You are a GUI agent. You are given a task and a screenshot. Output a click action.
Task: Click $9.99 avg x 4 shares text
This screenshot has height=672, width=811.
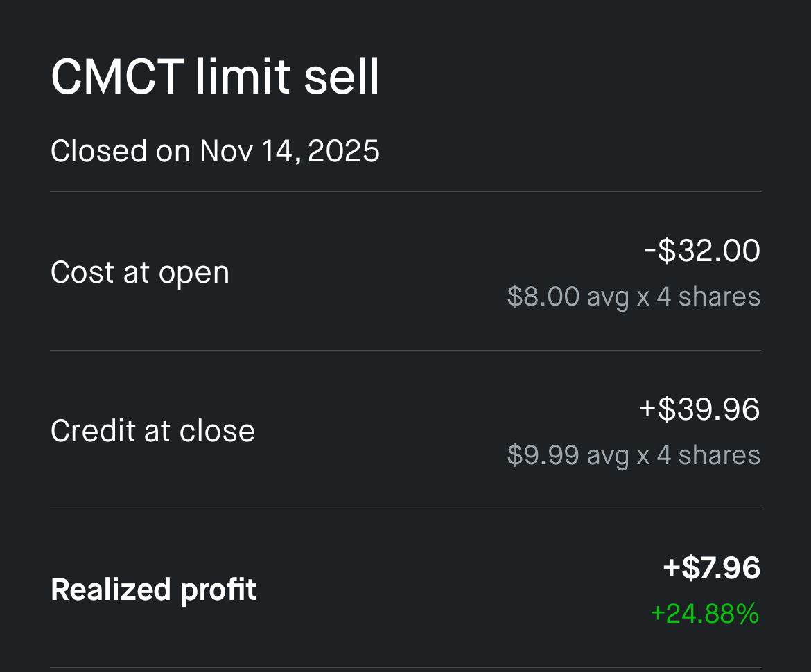click(634, 455)
